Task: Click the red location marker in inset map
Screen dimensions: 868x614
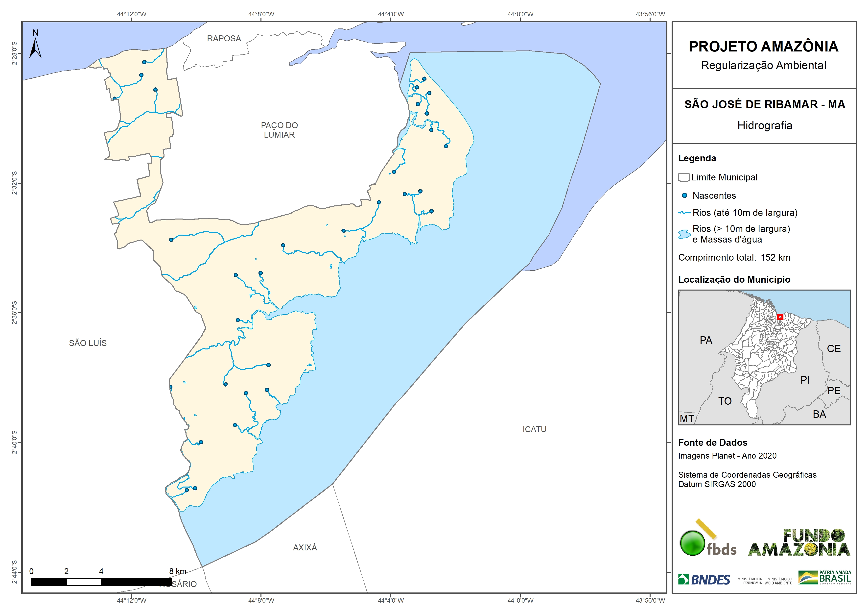Action: pos(780,317)
